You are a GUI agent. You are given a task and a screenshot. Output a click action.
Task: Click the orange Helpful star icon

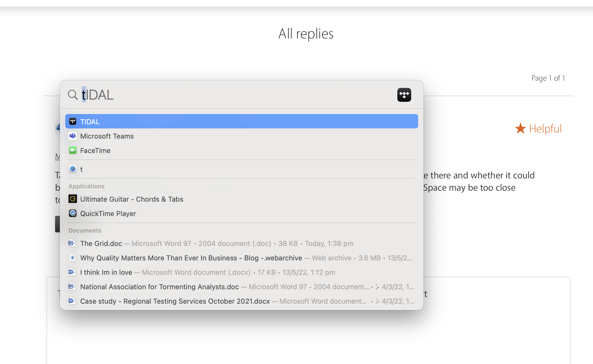pyautogui.click(x=520, y=129)
